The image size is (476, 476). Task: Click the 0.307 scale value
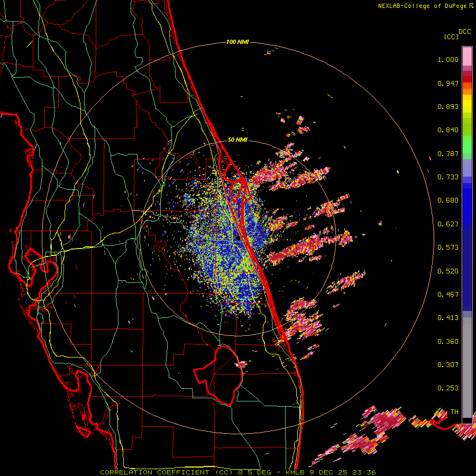tap(448, 365)
